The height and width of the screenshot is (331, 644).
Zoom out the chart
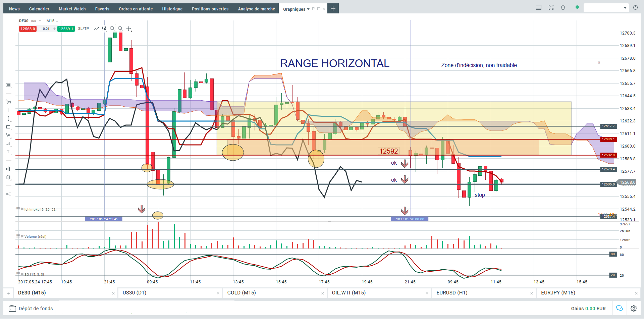(112, 29)
